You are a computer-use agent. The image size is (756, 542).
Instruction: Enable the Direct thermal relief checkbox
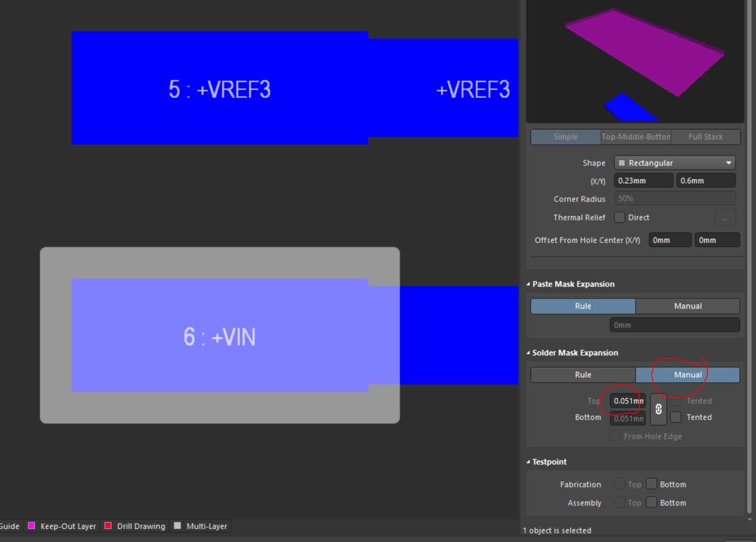pos(619,218)
